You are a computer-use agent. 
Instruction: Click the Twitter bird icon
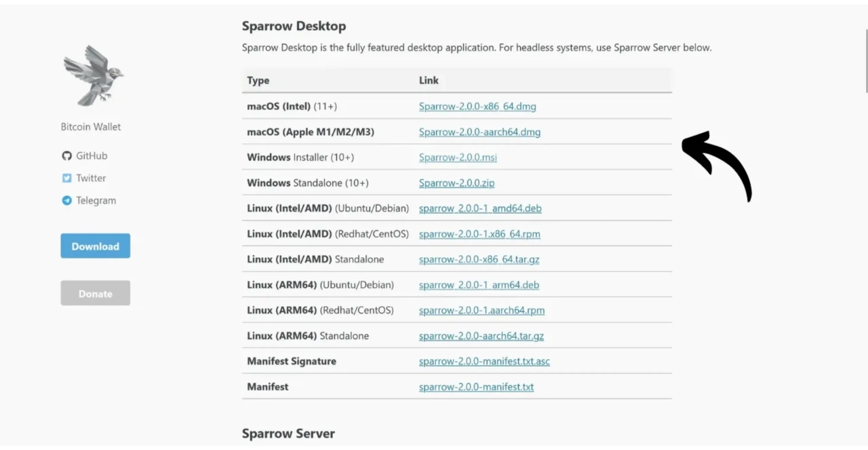tap(66, 179)
